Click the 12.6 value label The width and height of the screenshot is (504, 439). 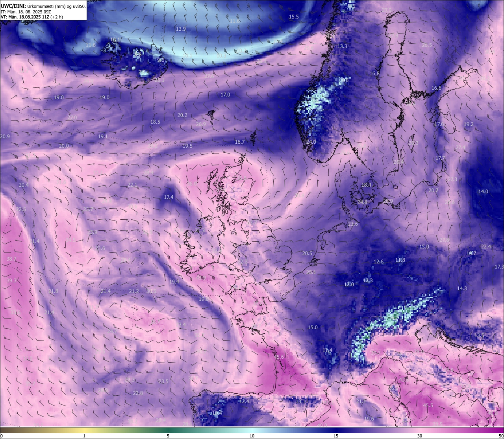(x=378, y=262)
